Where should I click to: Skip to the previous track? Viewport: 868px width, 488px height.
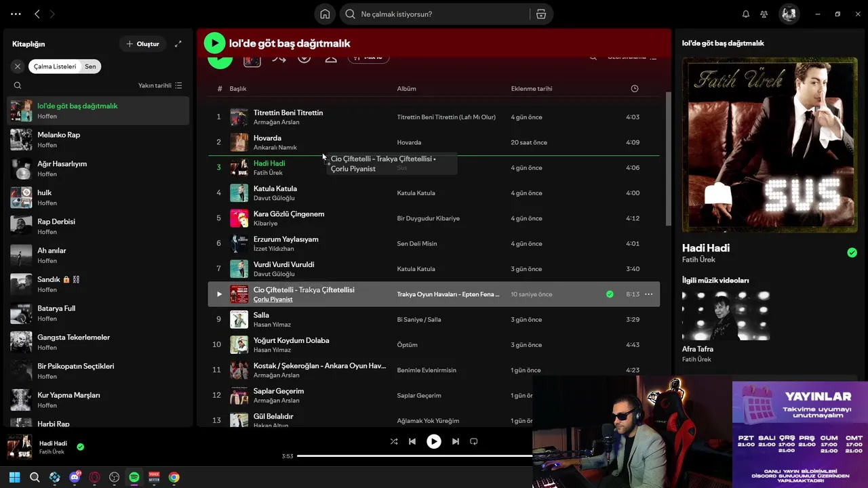coord(412,441)
